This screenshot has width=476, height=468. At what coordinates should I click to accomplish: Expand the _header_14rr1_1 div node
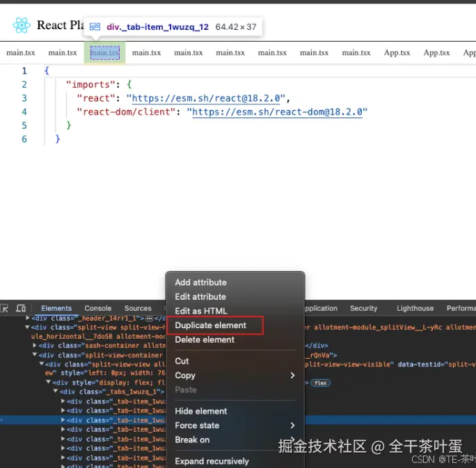(x=28, y=318)
